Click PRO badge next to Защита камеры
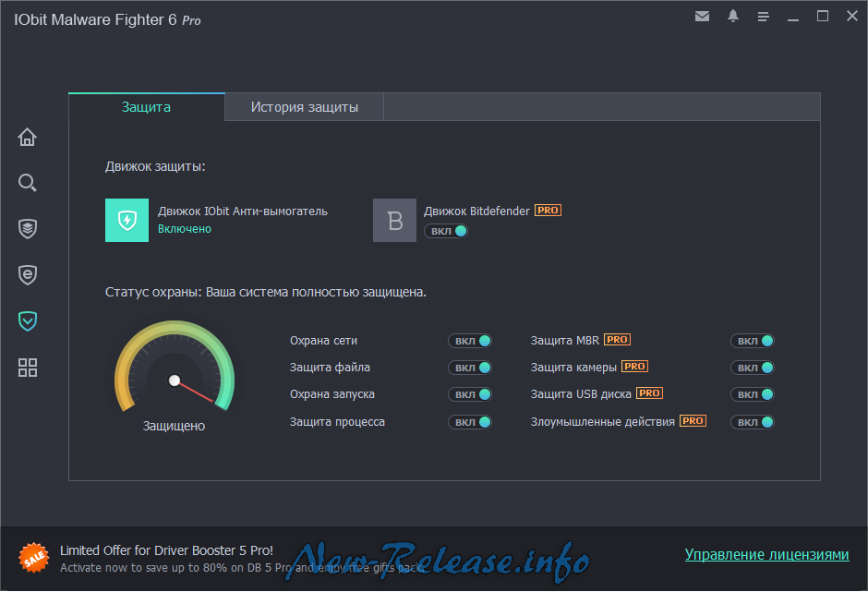This screenshot has height=592, width=868. pos(634,366)
